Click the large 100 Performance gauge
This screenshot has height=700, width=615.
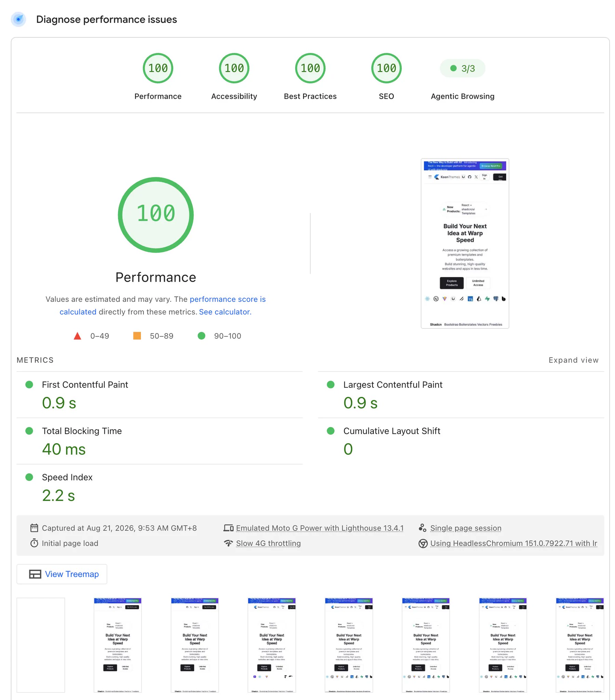[x=156, y=215]
